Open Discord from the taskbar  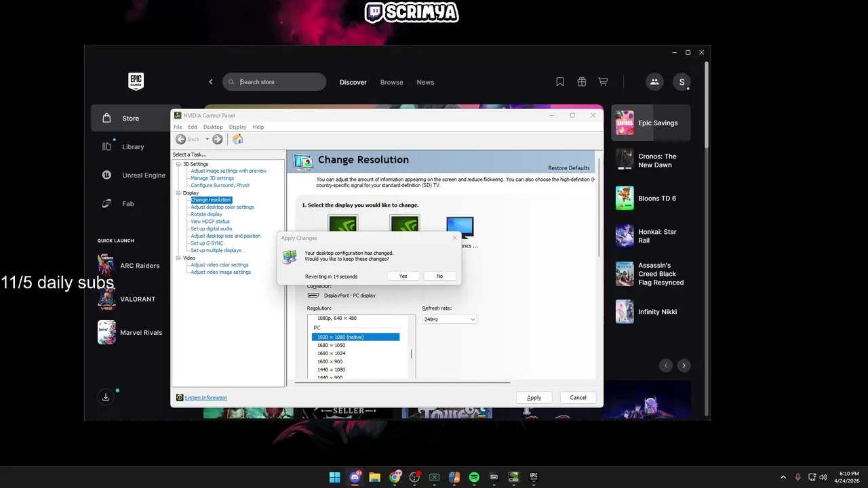355,477
